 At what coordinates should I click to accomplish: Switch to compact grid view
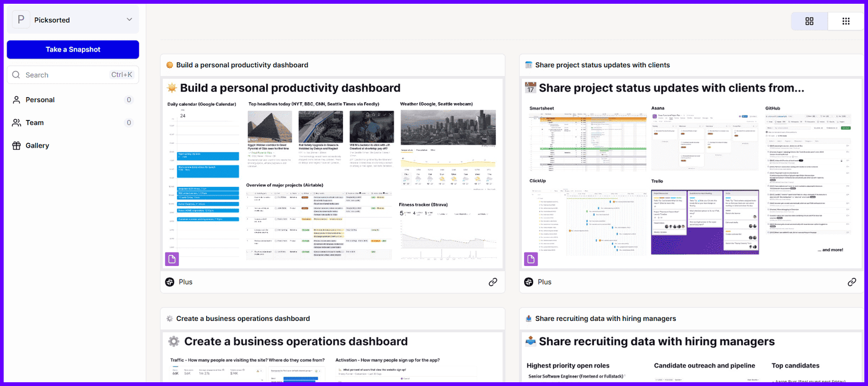(x=845, y=21)
